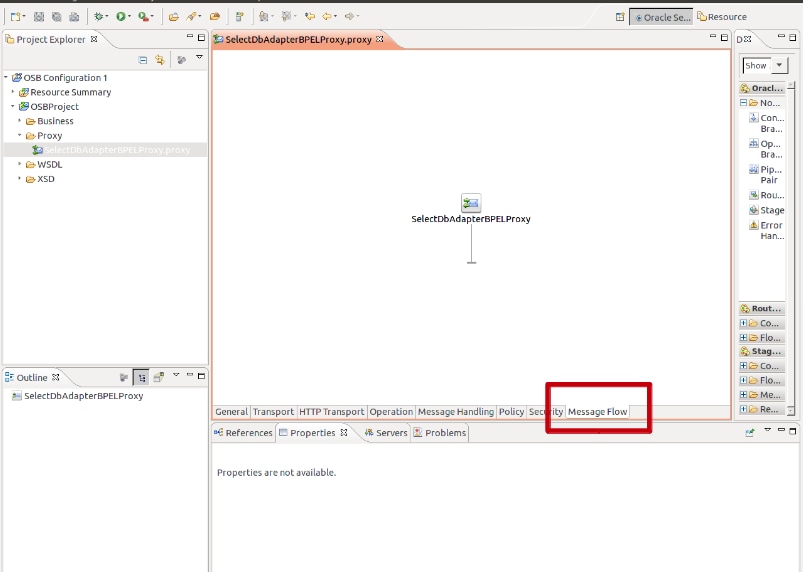Screen dimensions: 806x572
Task: Collapse the Nodes folder in palette
Action: (743, 103)
